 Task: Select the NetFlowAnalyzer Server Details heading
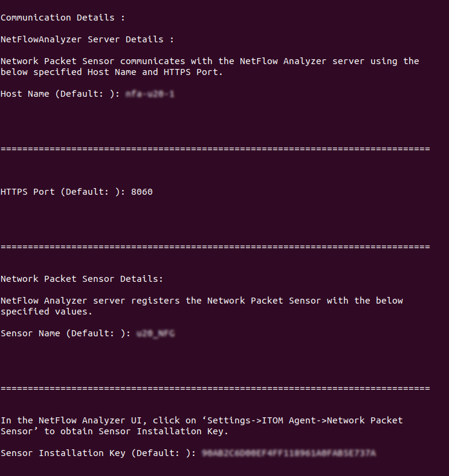point(87,39)
